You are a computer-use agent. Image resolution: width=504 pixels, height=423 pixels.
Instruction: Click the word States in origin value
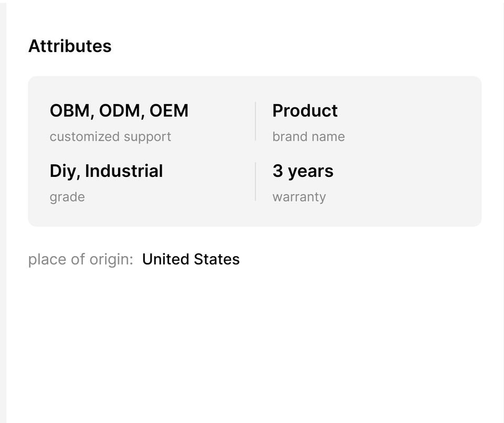217,259
